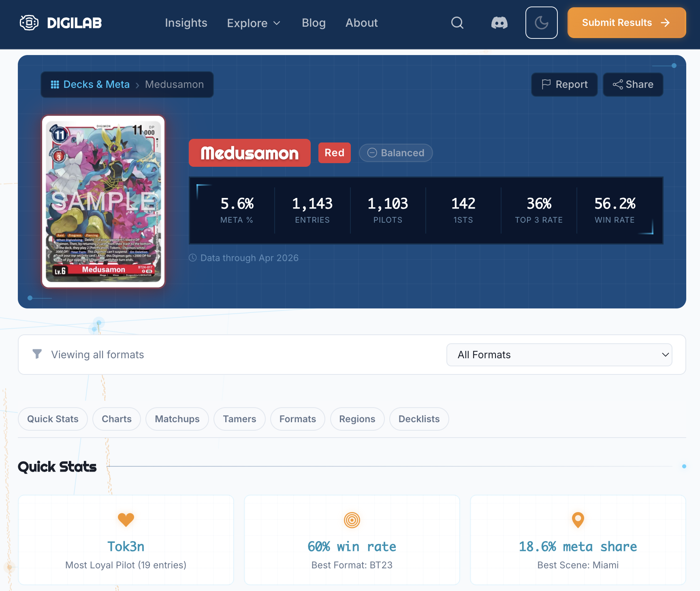This screenshot has width=700, height=591.
Task: Switch to the Matchups tab
Action: click(x=177, y=419)
